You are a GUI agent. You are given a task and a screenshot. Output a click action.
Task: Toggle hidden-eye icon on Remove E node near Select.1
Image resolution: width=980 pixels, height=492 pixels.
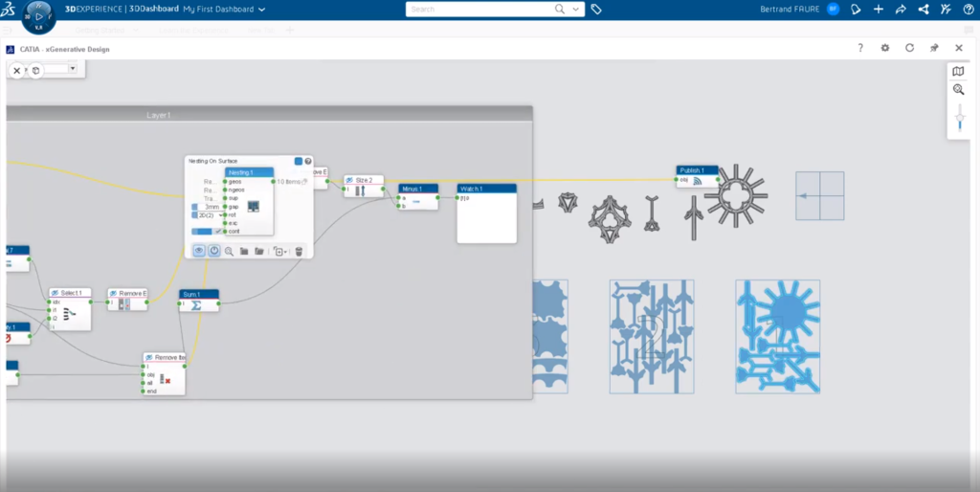(113, 293)
